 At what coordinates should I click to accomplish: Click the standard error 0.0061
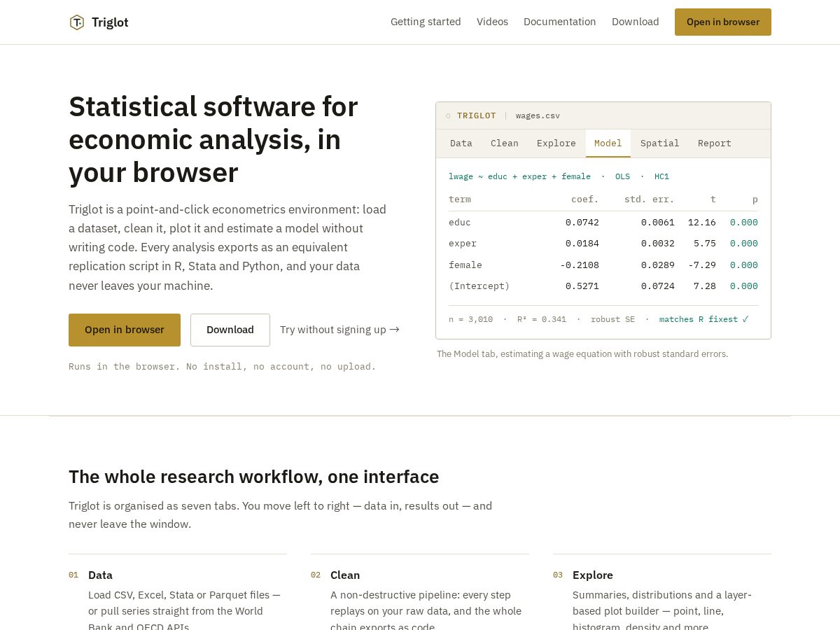pyautogui.click(x=658, y=223)
